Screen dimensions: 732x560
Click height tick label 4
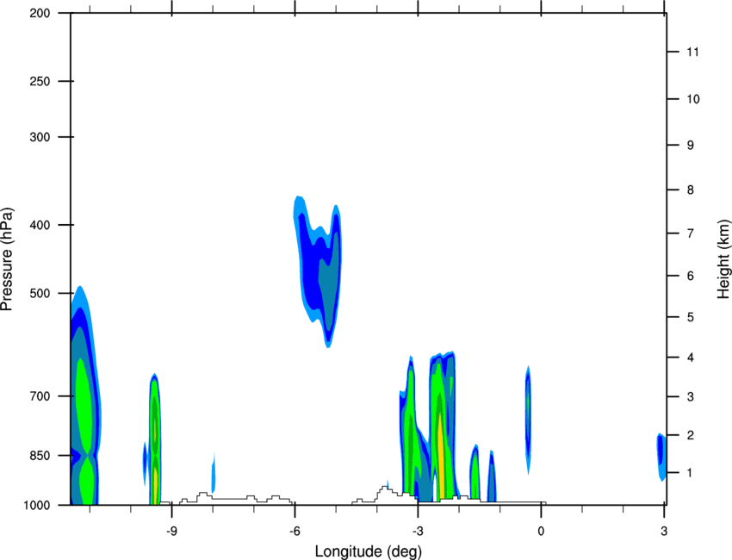tap(691, 358)
